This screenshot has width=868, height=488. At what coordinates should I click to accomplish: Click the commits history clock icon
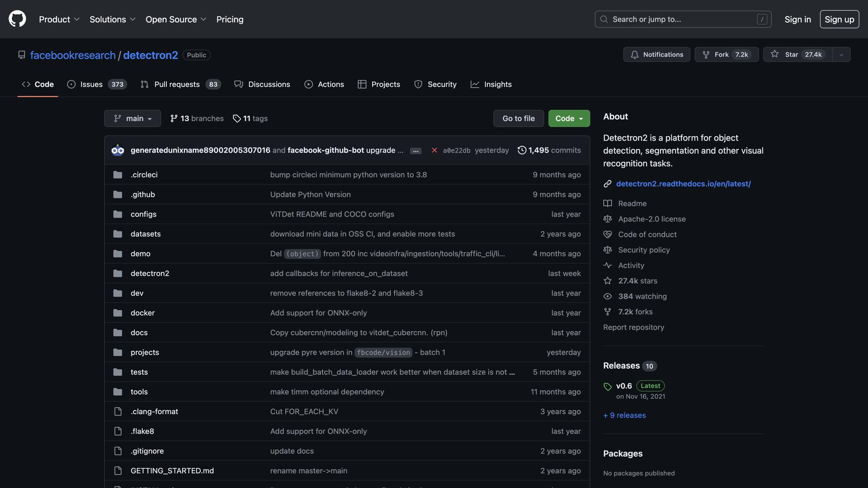(x=522, y=150)
